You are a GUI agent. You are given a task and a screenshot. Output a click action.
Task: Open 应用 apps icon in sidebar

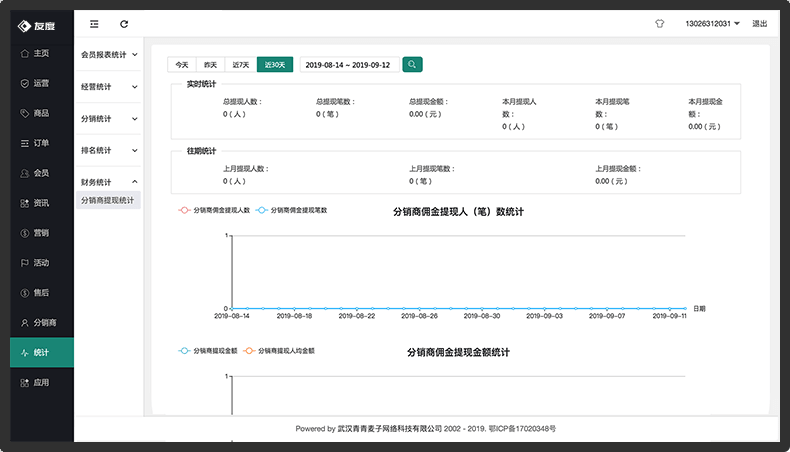pyautogui.click(x=25, y=383)
